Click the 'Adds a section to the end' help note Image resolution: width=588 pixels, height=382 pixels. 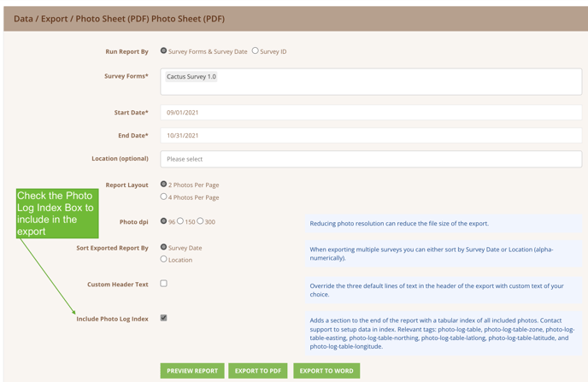tap(444, 333)
